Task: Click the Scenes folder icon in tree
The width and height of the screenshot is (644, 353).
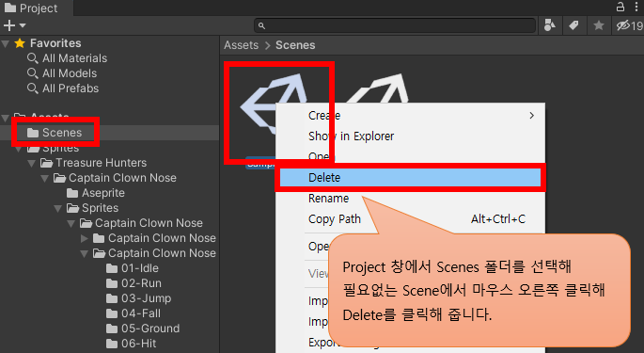Action: 33,133
